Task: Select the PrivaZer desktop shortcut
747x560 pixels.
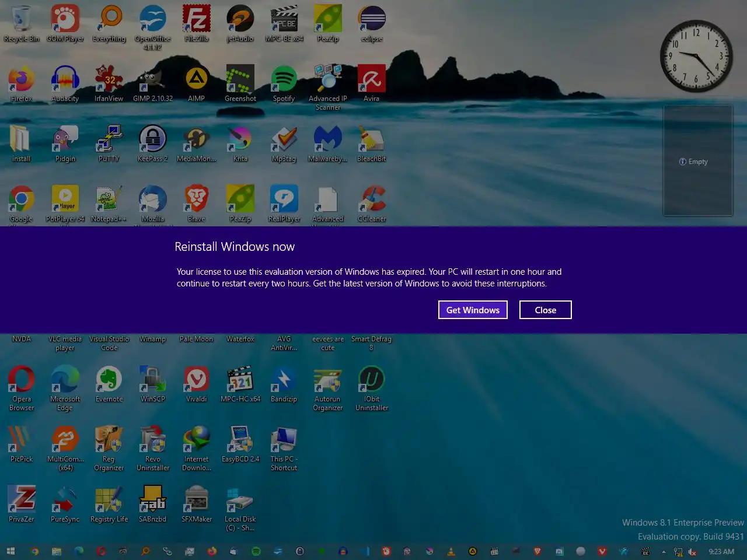Action: pyautogui.click(x=22, y=504)
